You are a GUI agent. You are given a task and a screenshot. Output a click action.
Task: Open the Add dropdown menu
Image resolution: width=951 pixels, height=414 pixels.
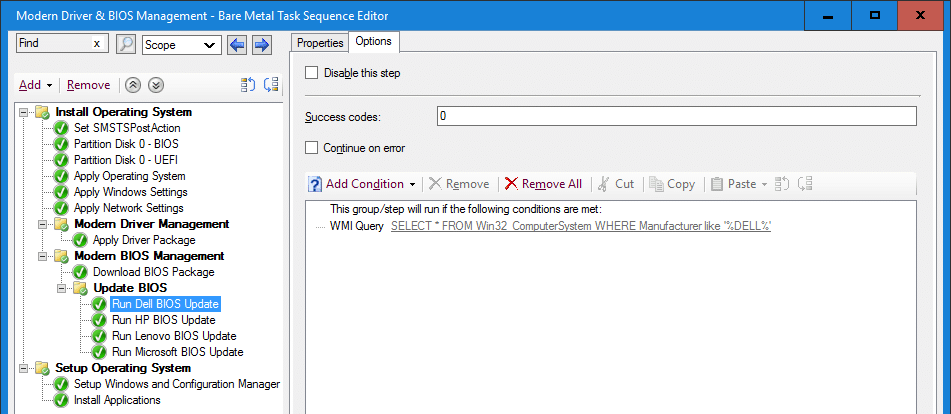click(x=36, y=85)
